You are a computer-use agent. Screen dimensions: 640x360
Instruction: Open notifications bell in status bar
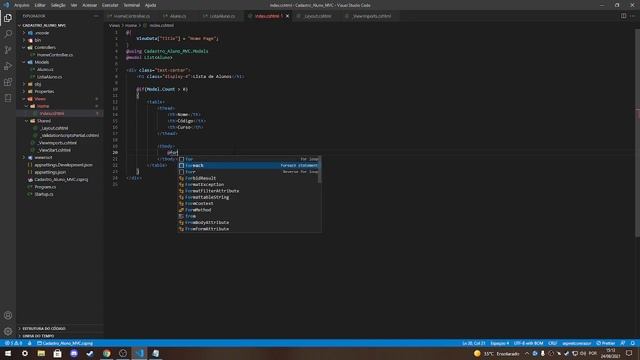click(x=633, y=343)
